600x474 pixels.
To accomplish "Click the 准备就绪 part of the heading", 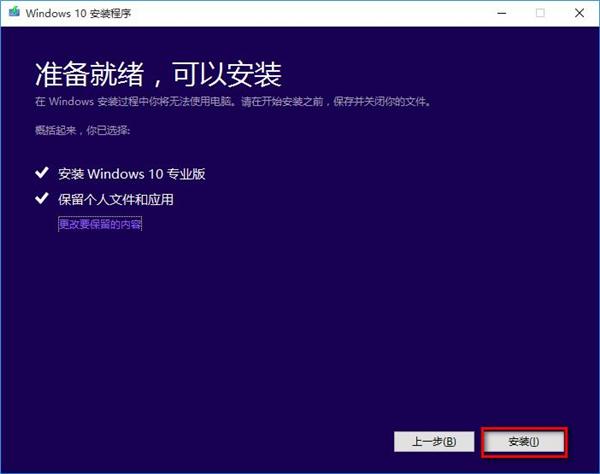I will point(90,74).
